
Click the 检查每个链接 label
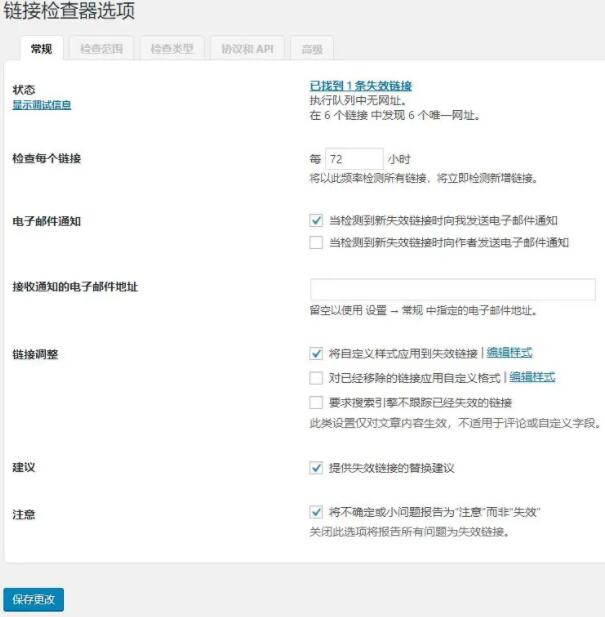(46, 159)
